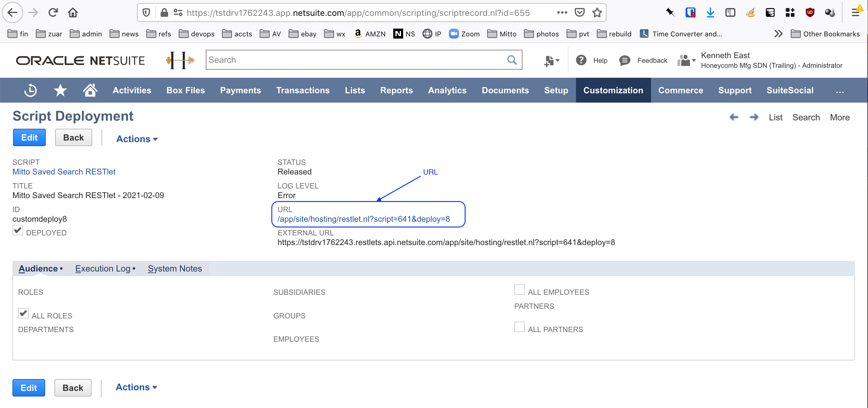Open the Time Converter bookmark

pyautogui.click(x=681, y=34)
